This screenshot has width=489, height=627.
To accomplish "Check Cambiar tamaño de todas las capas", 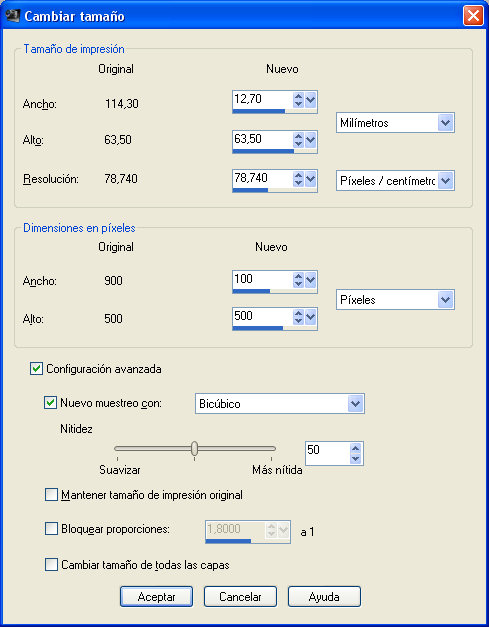I will point(51,565).
